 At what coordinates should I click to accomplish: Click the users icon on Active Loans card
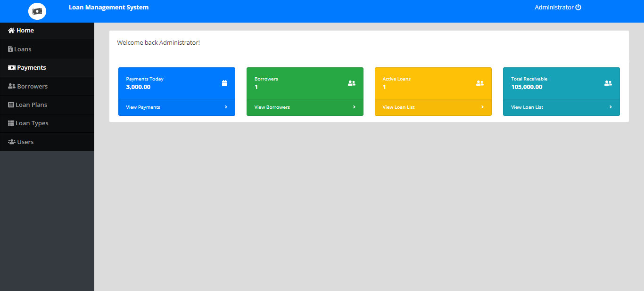(480, 83)
